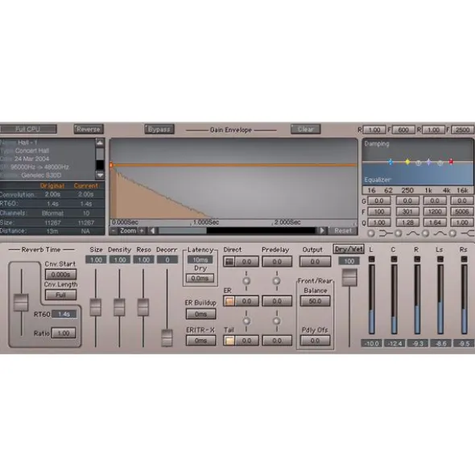Image resolution: width=475 pixels, height=476 pixels.
Task: Toggle the Bypass button
Action: pyautogui.click(x=159, y=130)
